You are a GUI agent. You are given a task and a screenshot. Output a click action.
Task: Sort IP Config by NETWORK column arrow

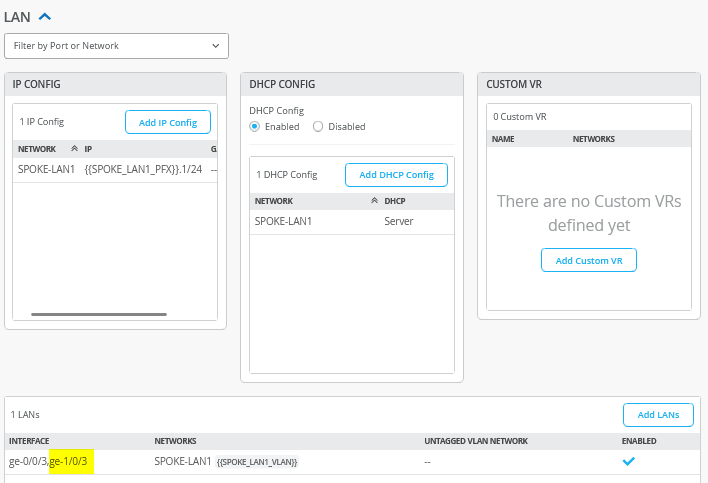click(x=75, y=149)
